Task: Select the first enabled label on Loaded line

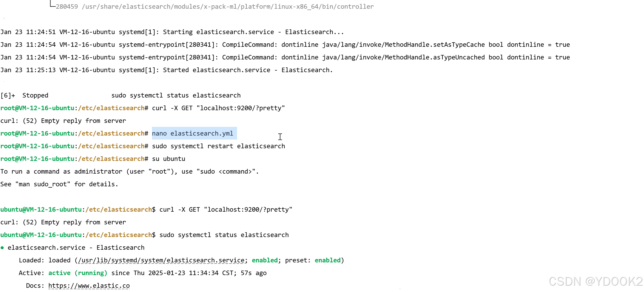Action: coord(265,260)
